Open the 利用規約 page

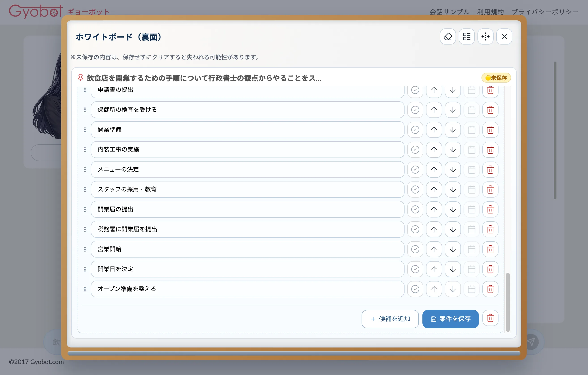490,12
